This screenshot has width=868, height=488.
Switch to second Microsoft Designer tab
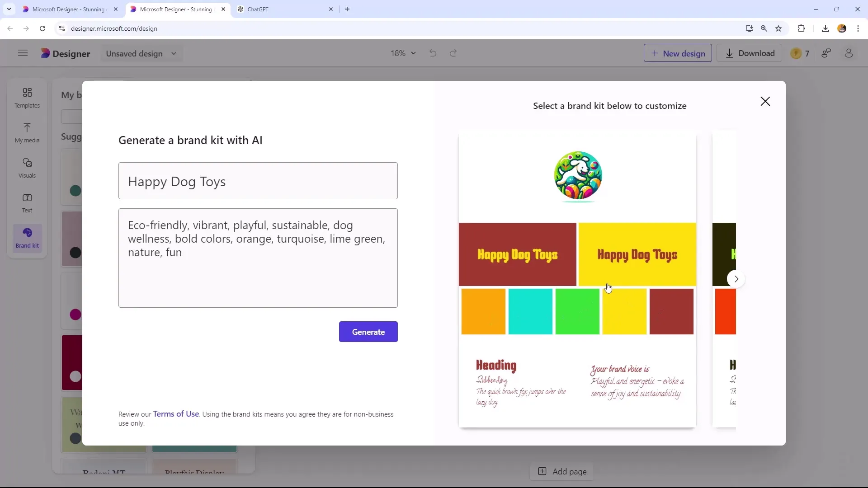click(x=178, y=9)
